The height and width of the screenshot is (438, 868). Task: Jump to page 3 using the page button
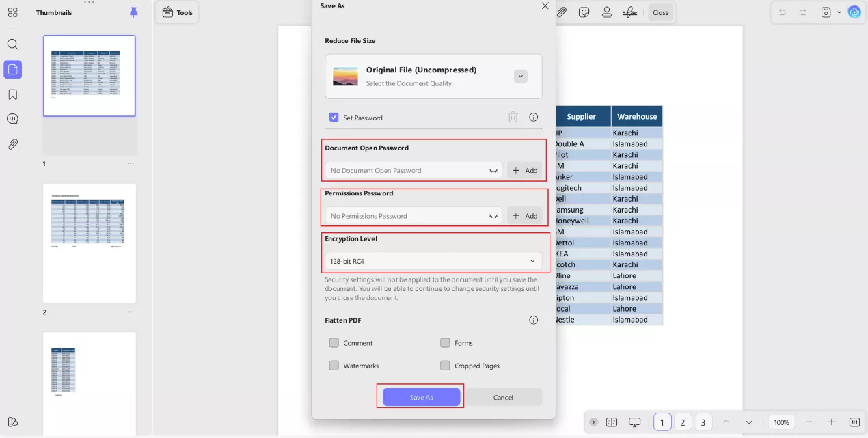click(703, 422)
